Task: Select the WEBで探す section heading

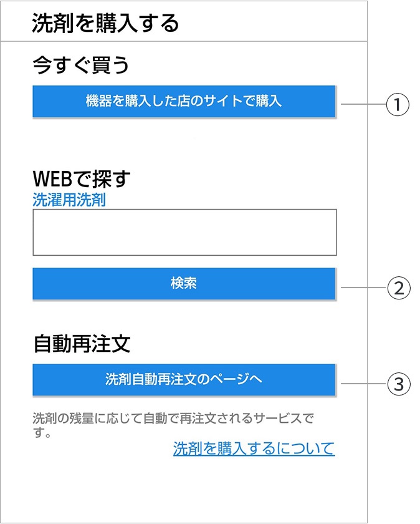Action: pos(82,180)
